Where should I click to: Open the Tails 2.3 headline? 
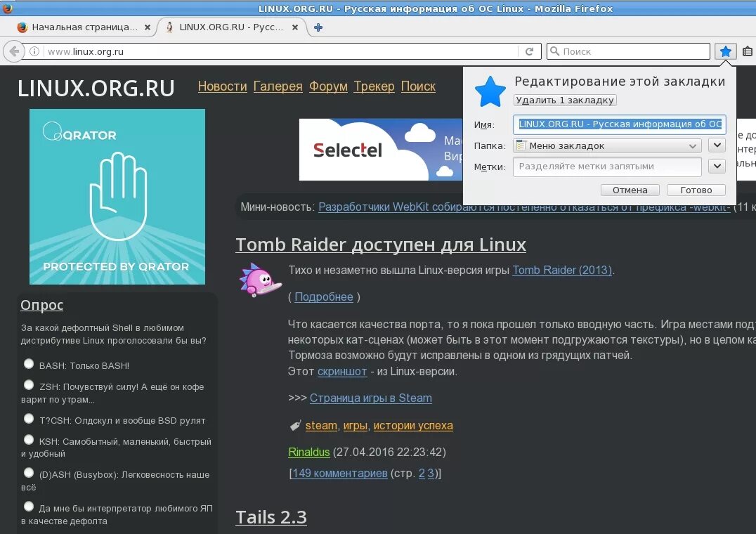pyautogui.click(x=271, y=517)
